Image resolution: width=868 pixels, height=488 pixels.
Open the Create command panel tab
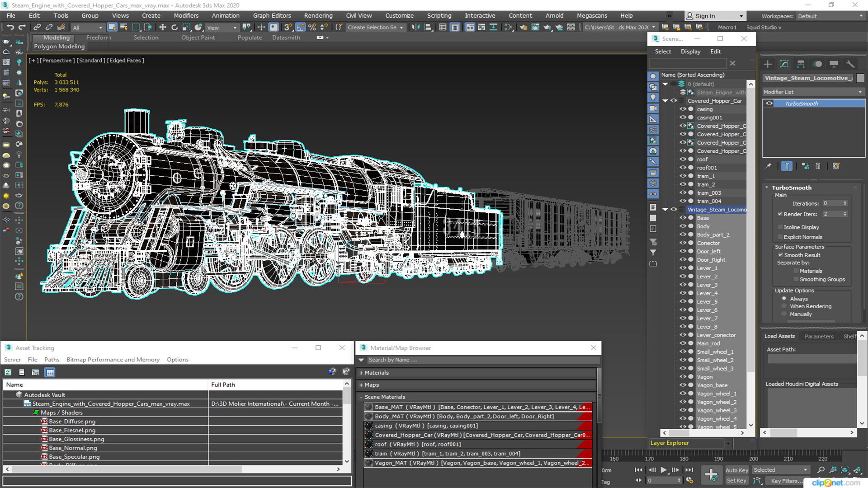click(x=768, y=64)
